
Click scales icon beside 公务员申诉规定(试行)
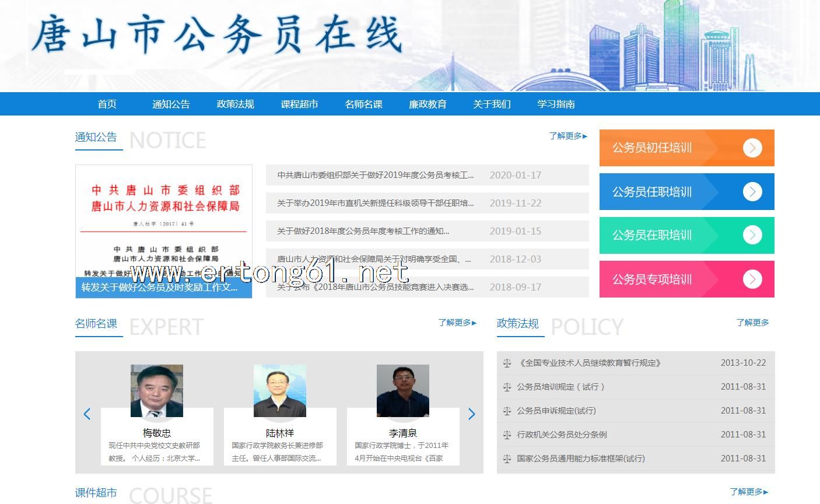(x=507, y=411)
